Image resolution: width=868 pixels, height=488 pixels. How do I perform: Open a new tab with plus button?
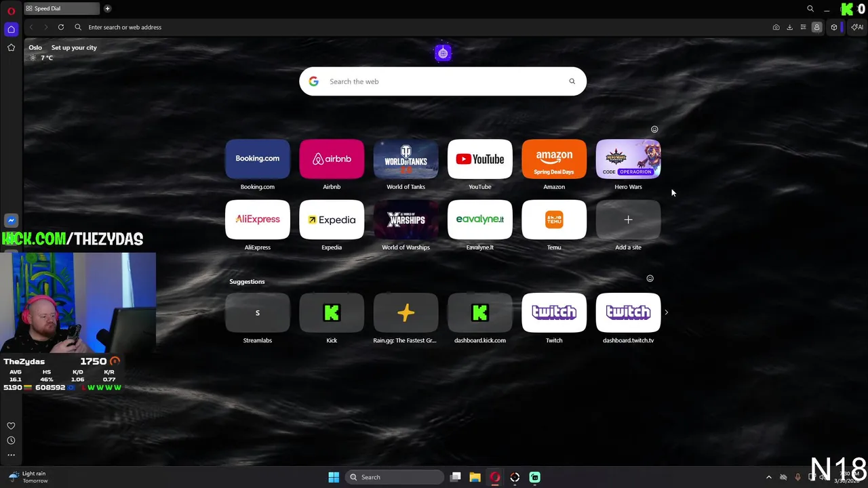107,9
